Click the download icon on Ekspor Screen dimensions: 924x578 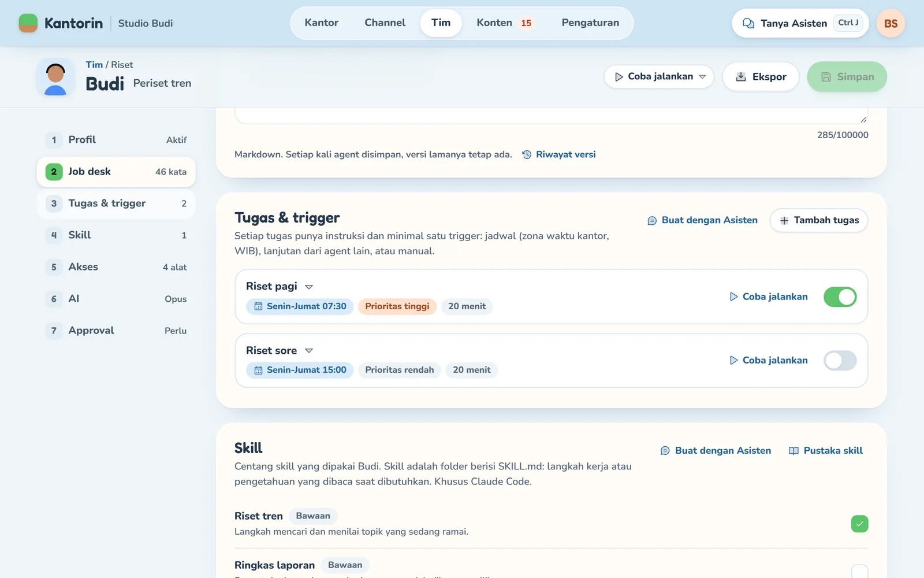(x=741, y=76)
